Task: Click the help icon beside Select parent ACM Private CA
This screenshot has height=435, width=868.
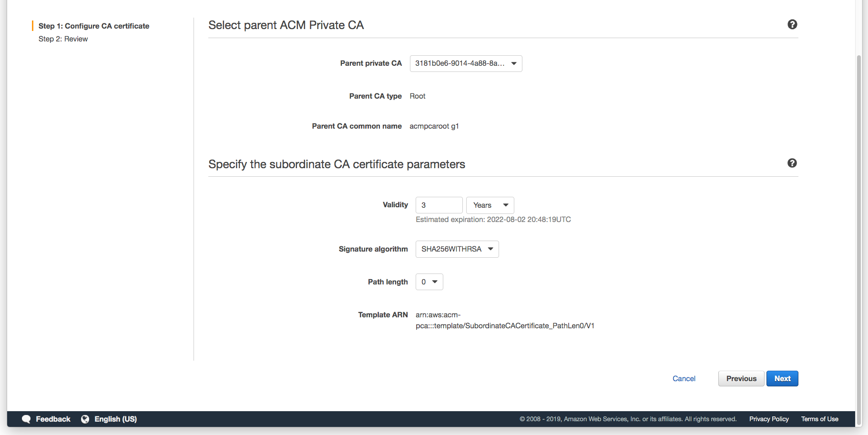Action: pos(792,24)
